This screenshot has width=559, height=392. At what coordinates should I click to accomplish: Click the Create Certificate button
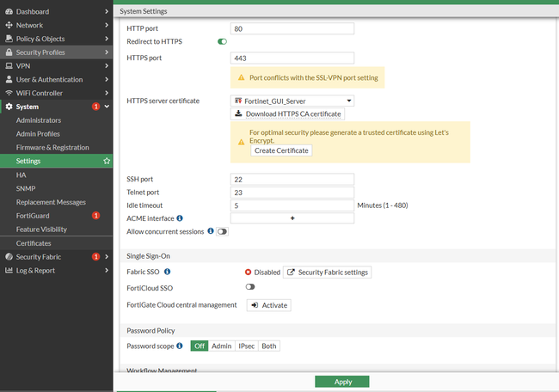tap(281, 150)
